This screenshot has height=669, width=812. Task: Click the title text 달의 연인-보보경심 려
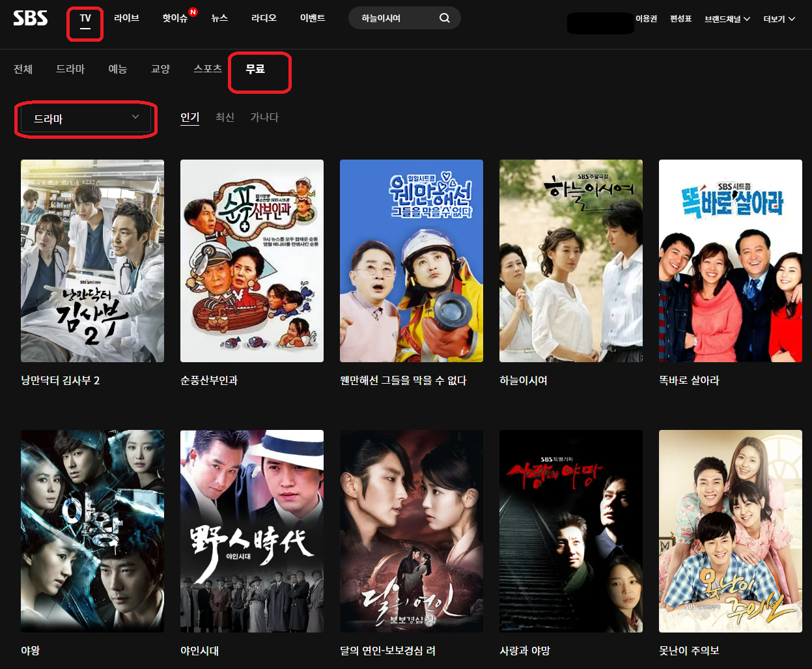[388, 651]
